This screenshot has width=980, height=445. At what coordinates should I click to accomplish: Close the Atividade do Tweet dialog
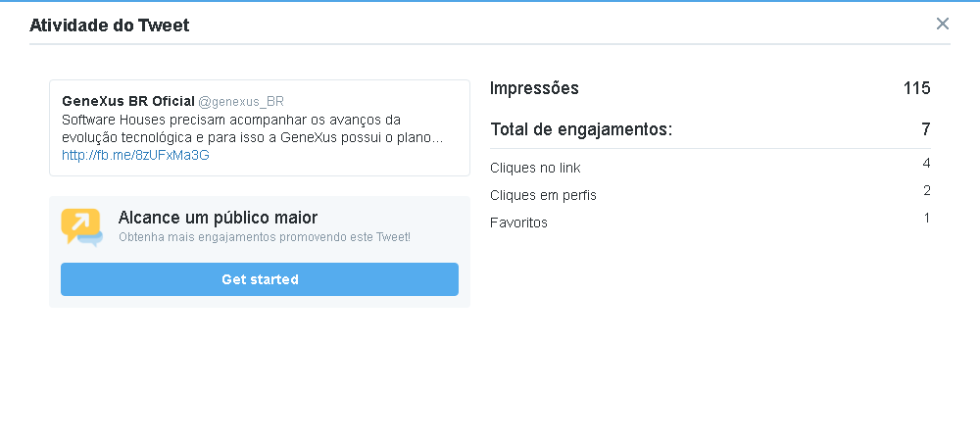pyautogui.click(x=943, y=24)
